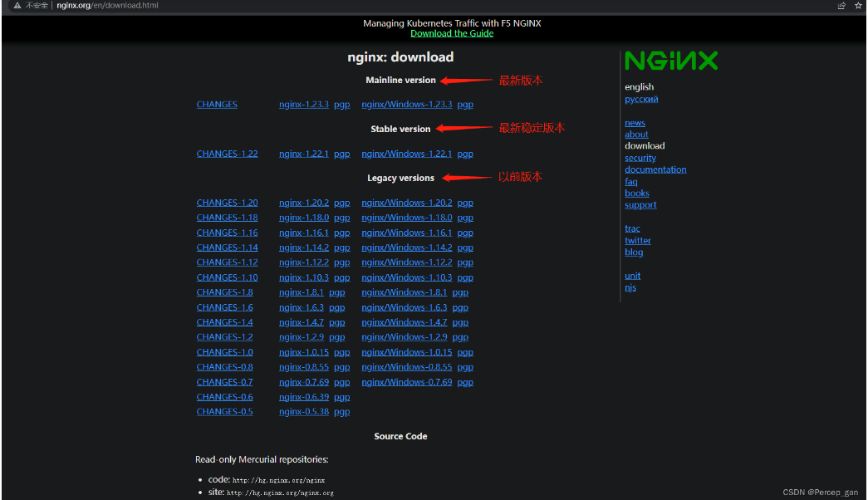Download nginx-0.6.39
Viewport: 868px width, 500px height.
coord(304,397)
